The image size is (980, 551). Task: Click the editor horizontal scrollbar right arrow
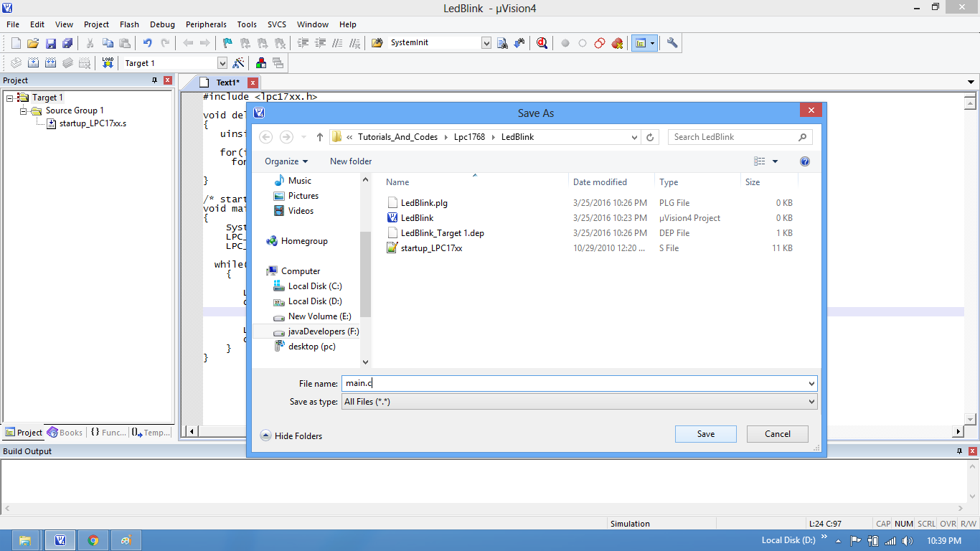click(958, 432)
